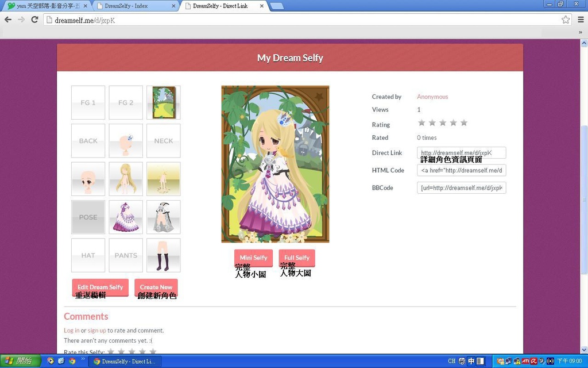Switch to the yam 天空部落 tab
Image resolution: width=588 pixels, height=368 pixels.
[x=46, y=6]
